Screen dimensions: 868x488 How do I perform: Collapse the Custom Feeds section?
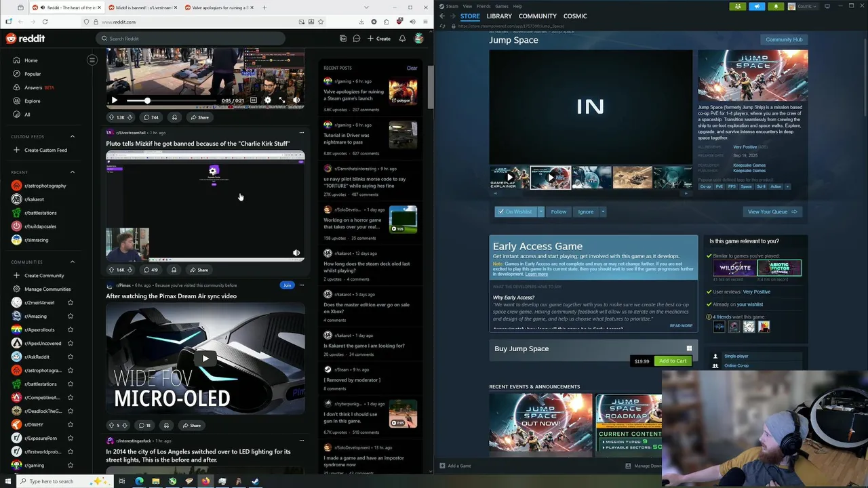coord(73,136)
